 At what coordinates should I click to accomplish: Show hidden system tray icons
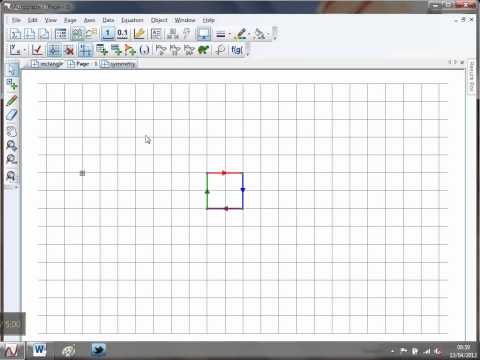point(392,351)
